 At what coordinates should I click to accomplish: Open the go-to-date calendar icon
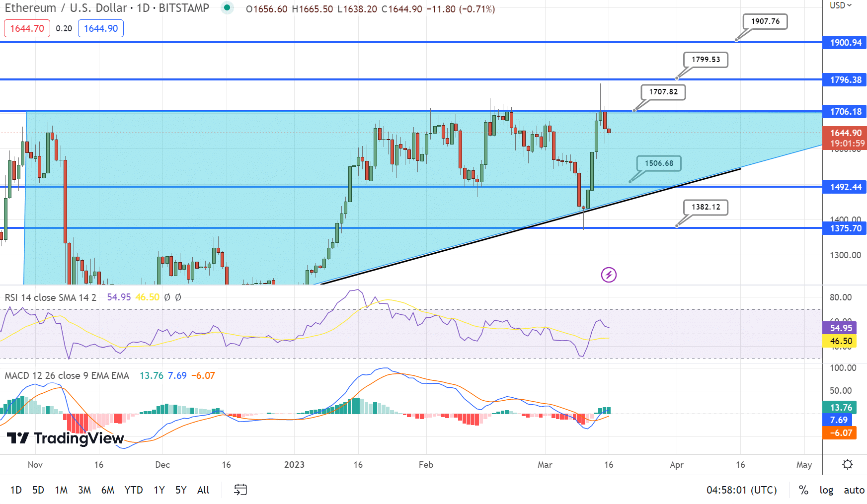(240, 490)
